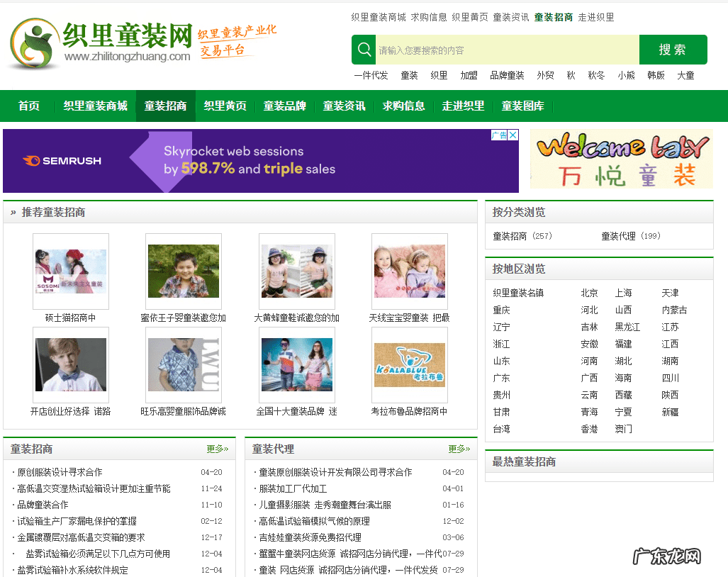Image resolution: width=728 pixels, height=577 pixels.
Task: Open the 考拉布鲁品牌招商中 thumbnail
Action: click(x=409, y=365)
